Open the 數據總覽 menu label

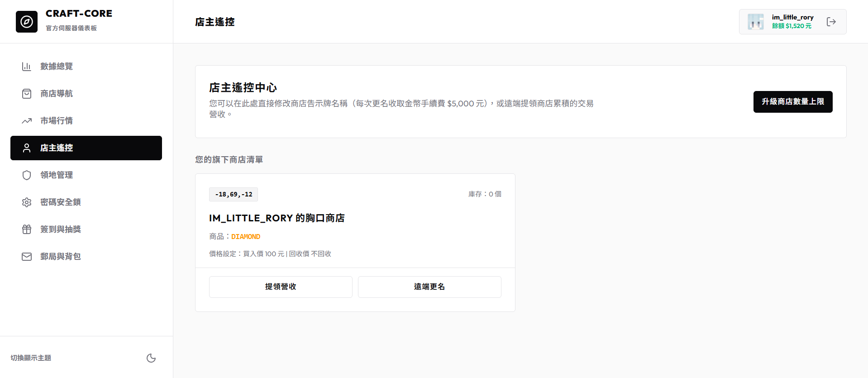[x=57, y=67]
